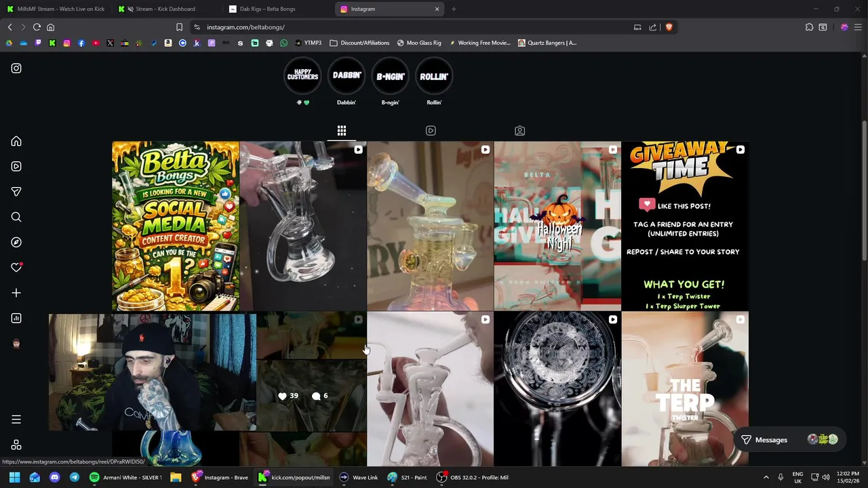Open the Discount/Affiliations bookmarks folder
Screen dimensions: 868x488
[359, 43]
